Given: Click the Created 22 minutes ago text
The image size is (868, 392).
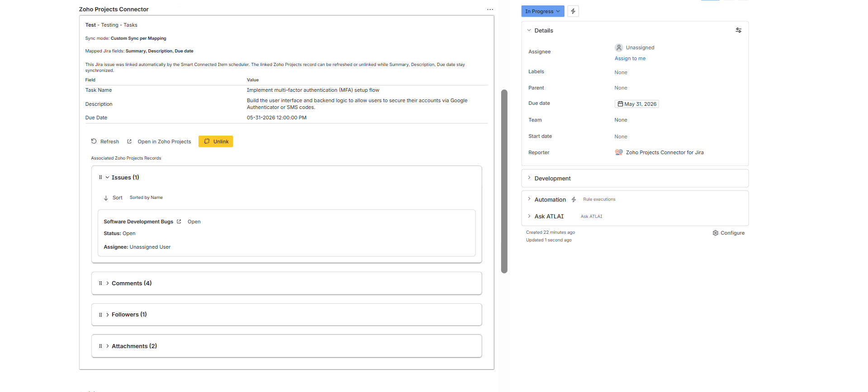Looking at the screenshot, I should click(x=550, y=232).
